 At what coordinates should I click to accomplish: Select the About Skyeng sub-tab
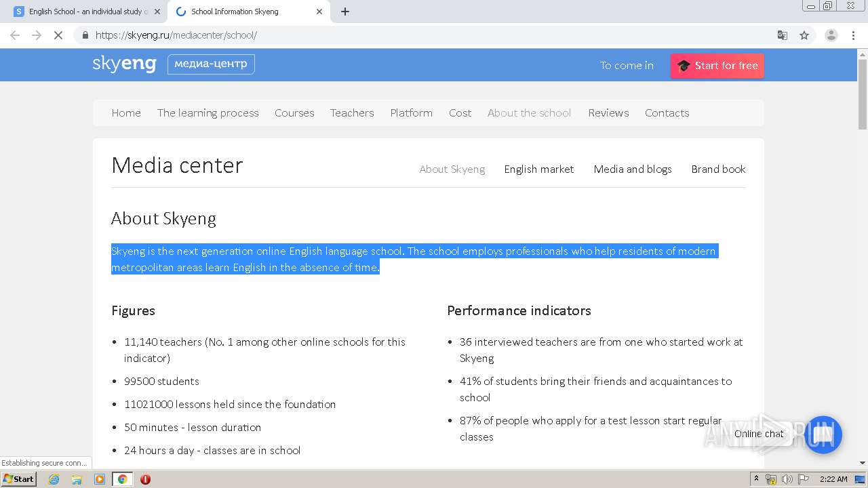pos(452,169)
